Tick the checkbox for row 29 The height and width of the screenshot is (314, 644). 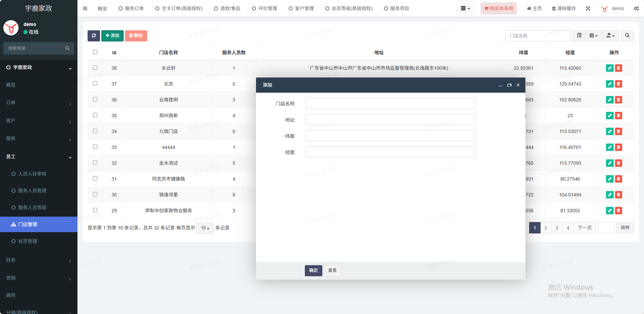(95, 210)
